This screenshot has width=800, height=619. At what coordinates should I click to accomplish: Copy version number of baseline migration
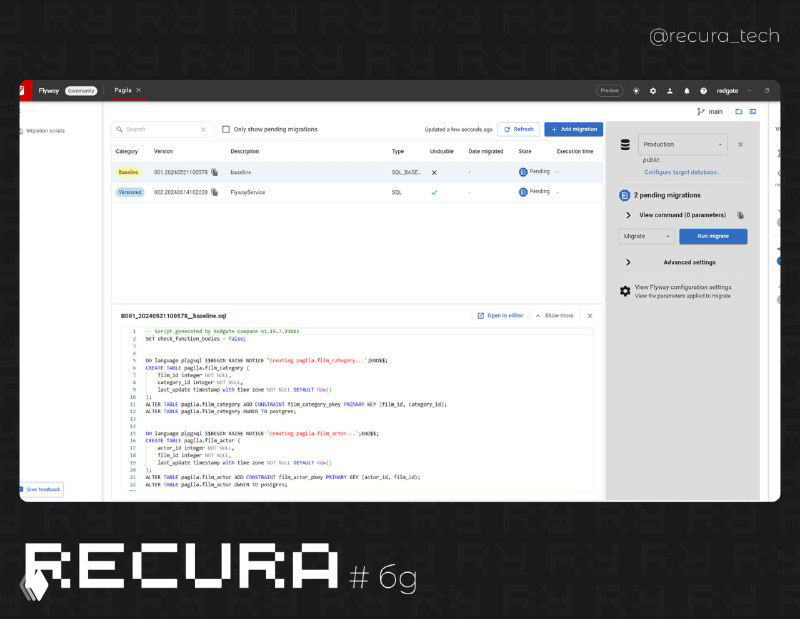click(x=214, y=172)
